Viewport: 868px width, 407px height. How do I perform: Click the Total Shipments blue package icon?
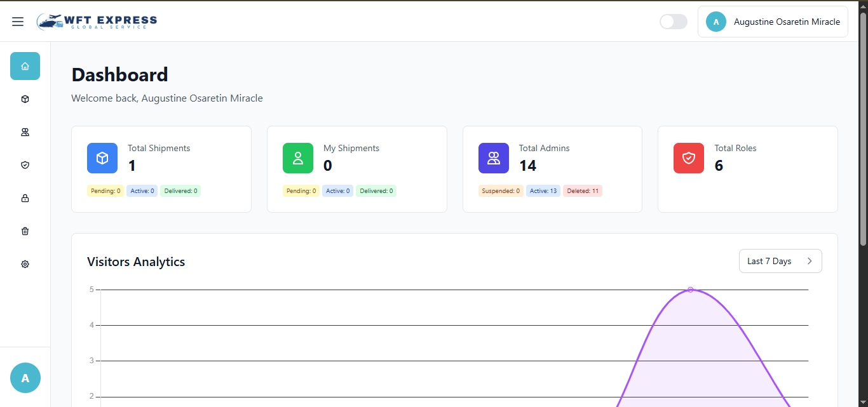tap(102, 157)
